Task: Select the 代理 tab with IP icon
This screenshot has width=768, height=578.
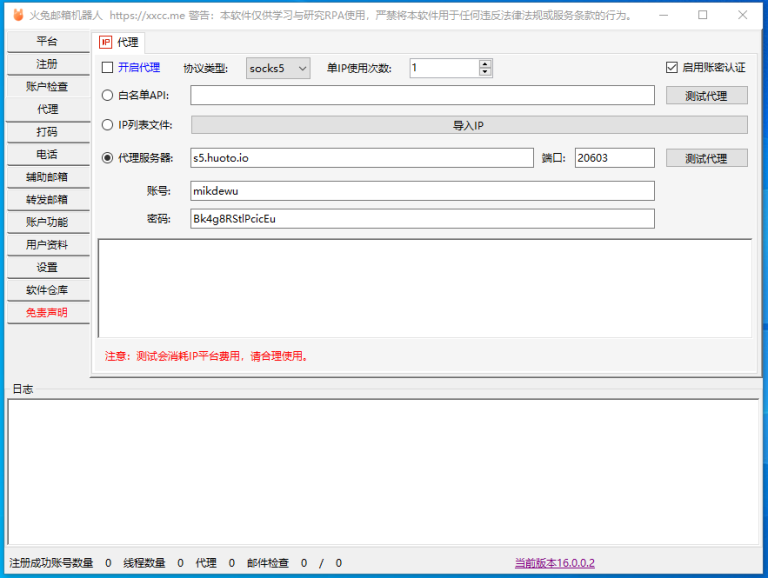Action: (118, 42)
